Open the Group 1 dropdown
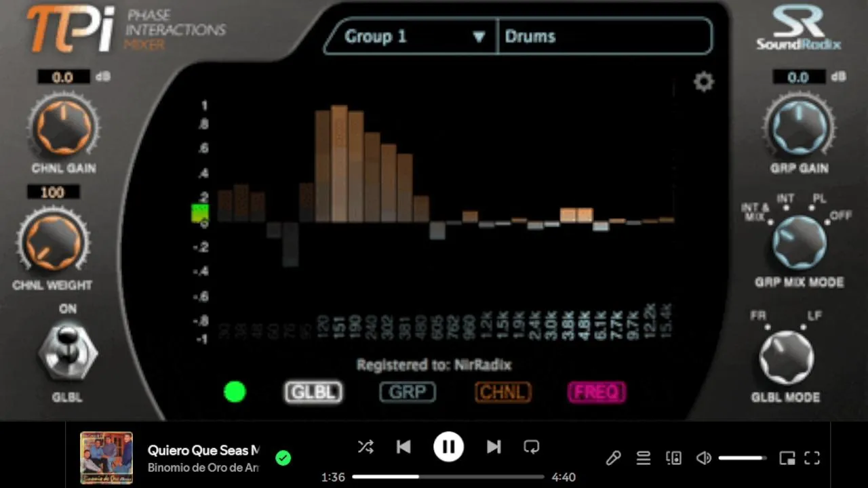Viewport: 868px width, 488px height. 411,37
